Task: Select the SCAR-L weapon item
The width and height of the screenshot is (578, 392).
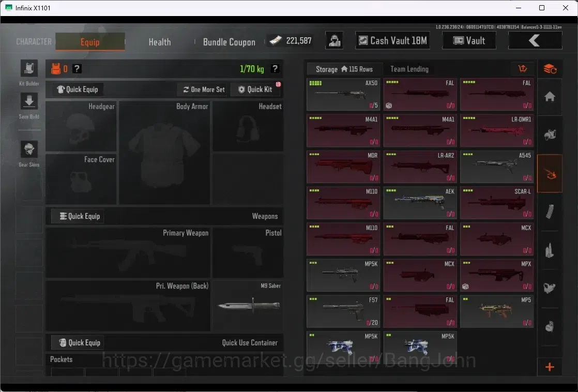Action: (496, 203)
